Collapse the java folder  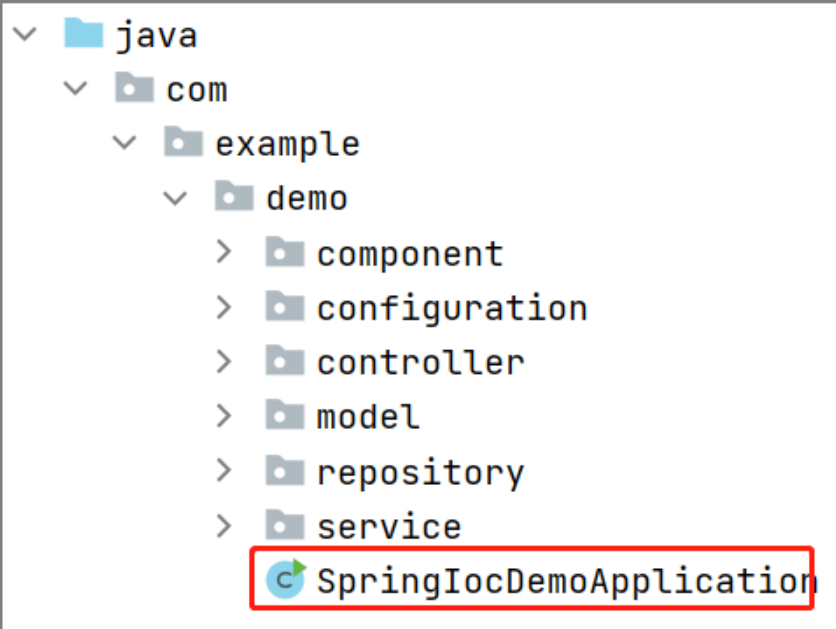tap(24, 33)
